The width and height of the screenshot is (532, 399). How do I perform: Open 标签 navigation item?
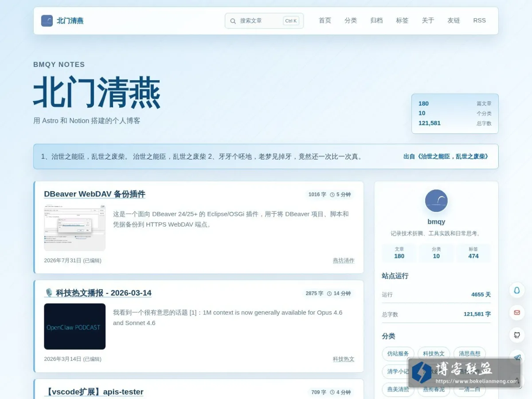coord(402,20)
